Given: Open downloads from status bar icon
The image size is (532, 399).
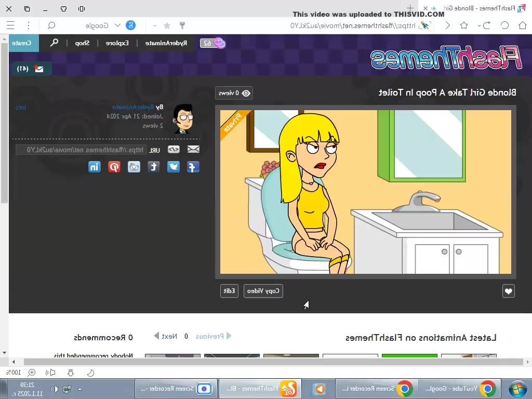Looking at the screenshot, I should [71, 373].
